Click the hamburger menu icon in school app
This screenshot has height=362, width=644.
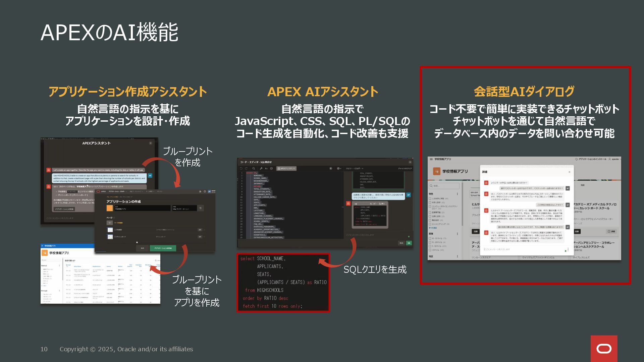click(431, 159)
